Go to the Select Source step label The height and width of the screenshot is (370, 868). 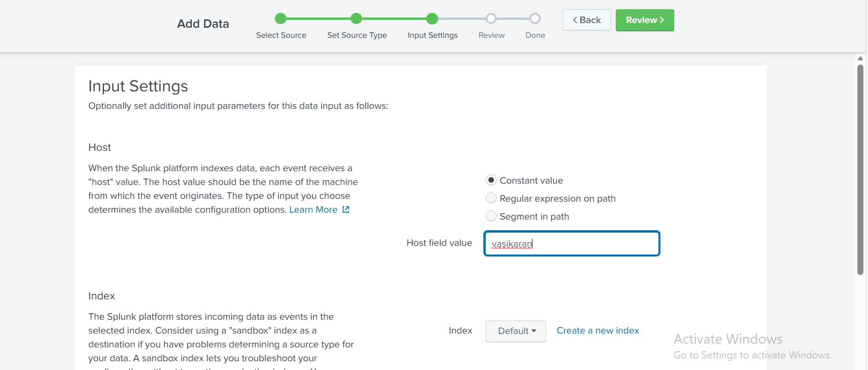point(281,36)
